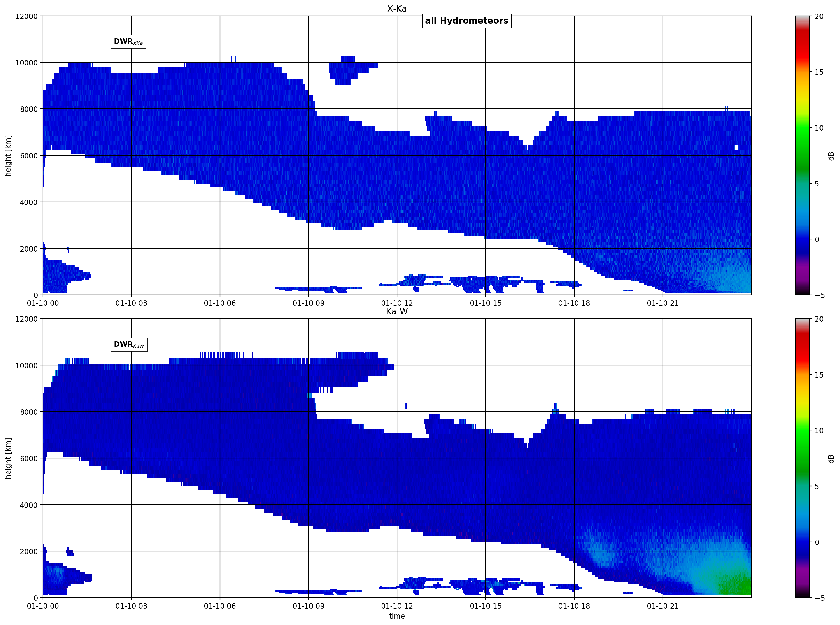Click the "20" tick on the top colorbar

pyautogui.click(x=819, y=16)
